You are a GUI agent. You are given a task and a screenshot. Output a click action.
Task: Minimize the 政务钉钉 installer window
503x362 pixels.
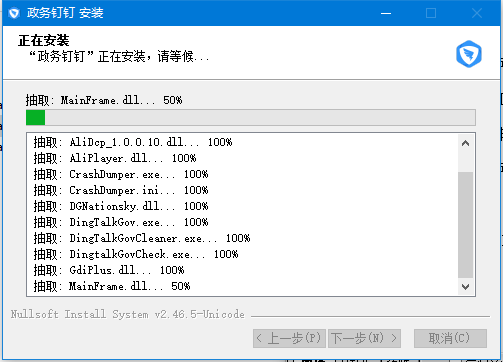(386, 13)
